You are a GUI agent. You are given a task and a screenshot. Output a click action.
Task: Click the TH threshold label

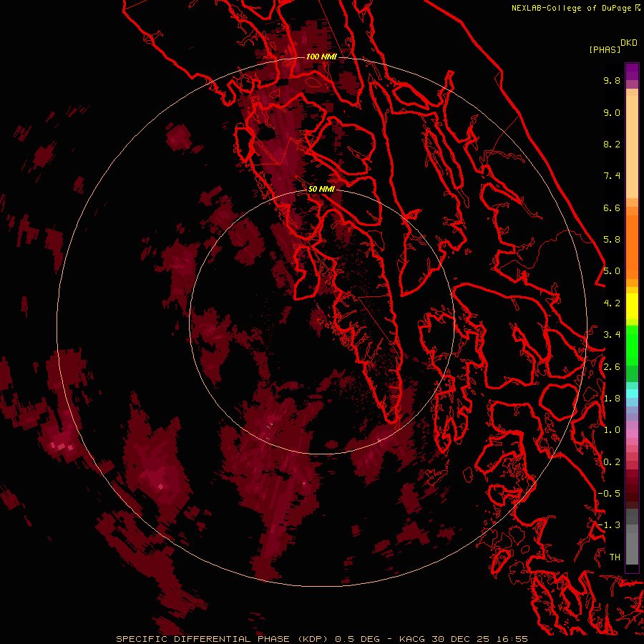pos(615,557)
